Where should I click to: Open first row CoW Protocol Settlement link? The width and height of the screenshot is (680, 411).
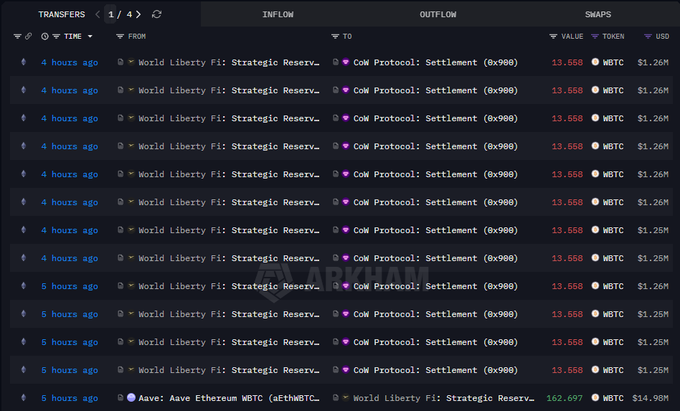tap(435, 62)
